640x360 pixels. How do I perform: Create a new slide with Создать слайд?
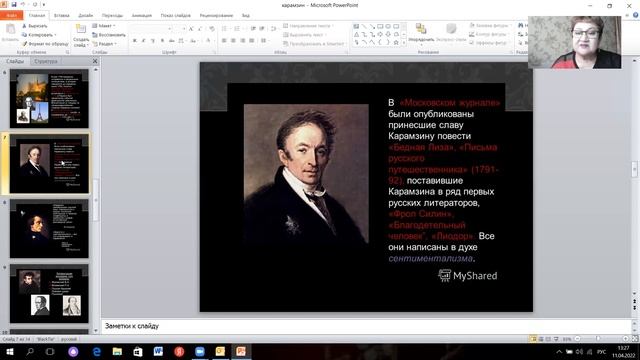81,36
